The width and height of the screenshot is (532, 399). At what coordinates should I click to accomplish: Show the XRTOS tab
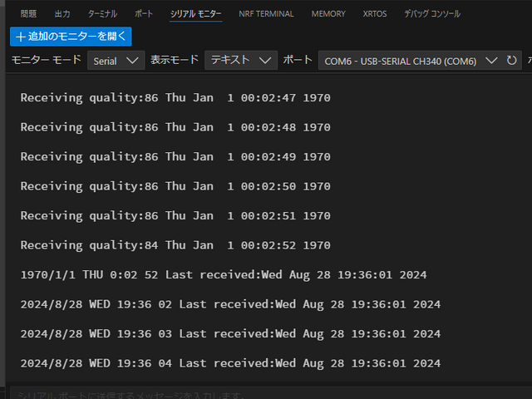tap(376, 14)
